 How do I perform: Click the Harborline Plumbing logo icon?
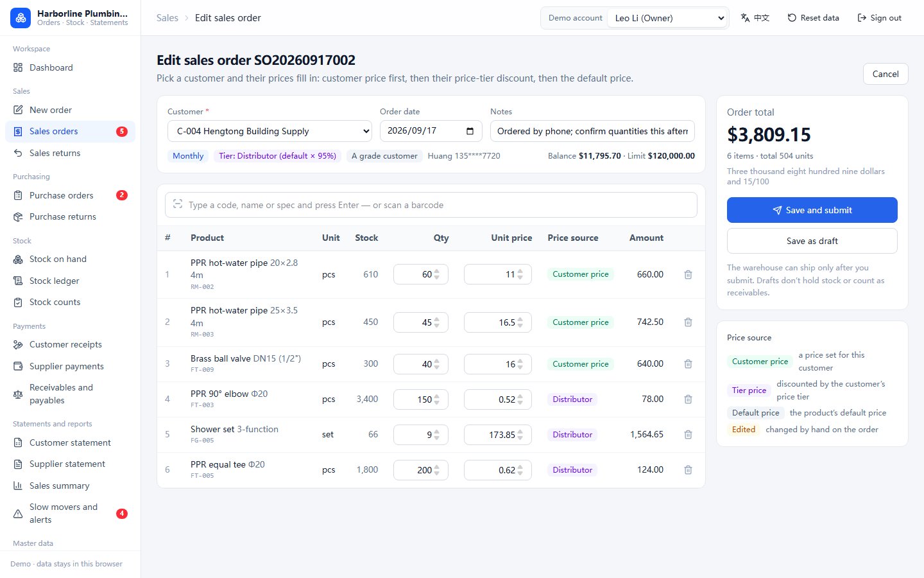coord(21,18)
